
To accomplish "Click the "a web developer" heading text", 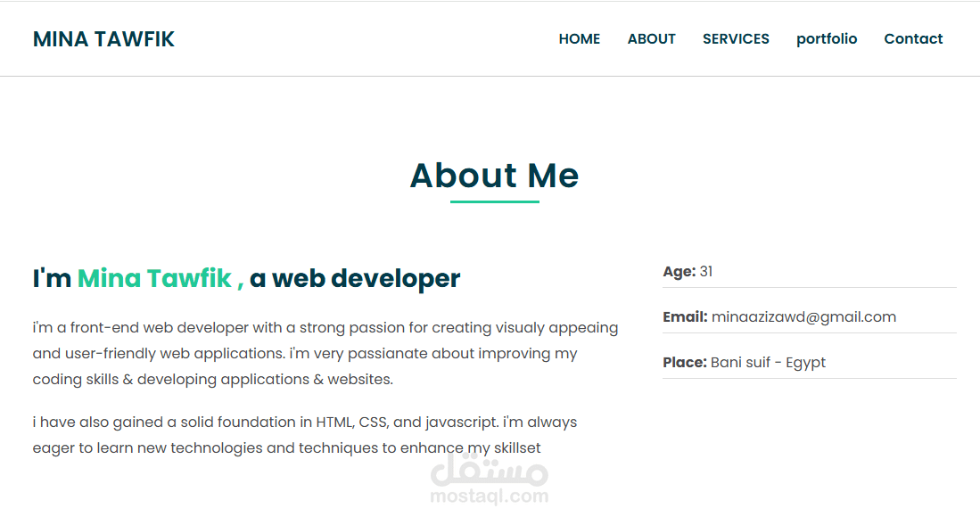I will pos(355,278).
